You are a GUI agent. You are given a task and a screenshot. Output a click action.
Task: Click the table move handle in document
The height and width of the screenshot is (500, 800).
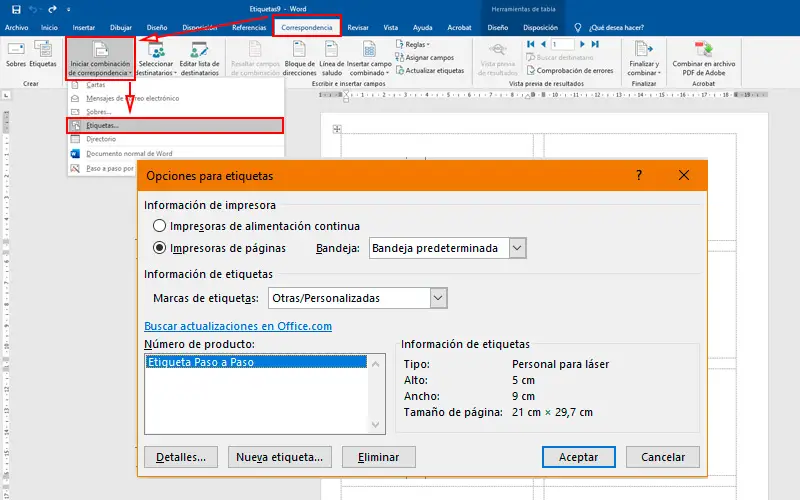point(337,129)
